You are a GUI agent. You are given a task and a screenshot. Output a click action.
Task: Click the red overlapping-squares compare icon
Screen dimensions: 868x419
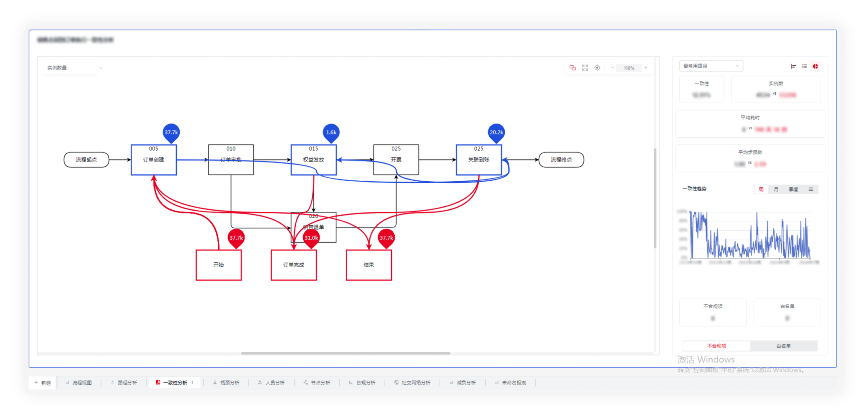[x=573, y=68]
